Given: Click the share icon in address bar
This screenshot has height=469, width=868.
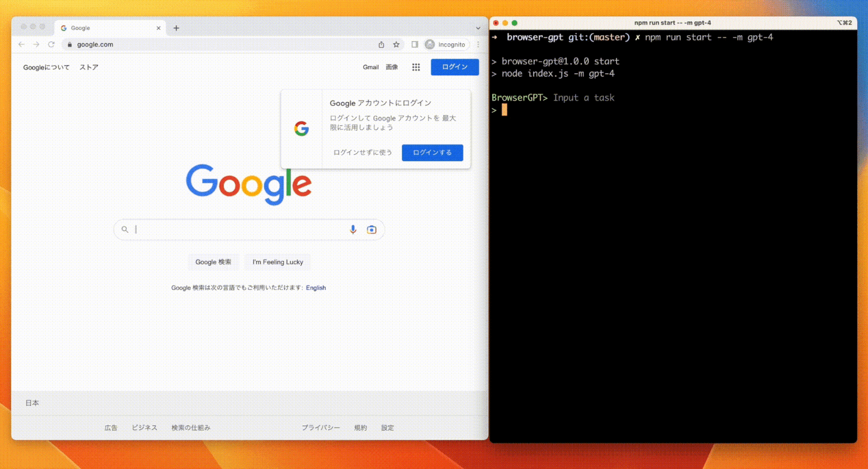Looking at the screenshot, I should point(381,45).
